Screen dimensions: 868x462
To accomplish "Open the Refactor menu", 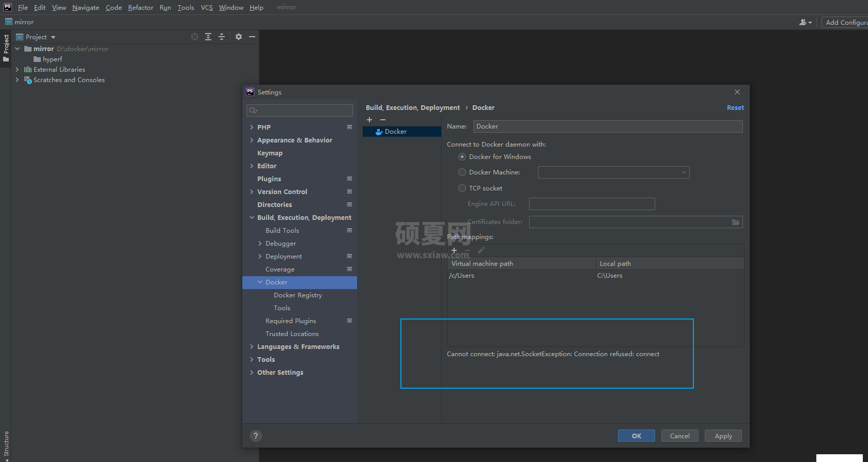I will click(141, 7).
